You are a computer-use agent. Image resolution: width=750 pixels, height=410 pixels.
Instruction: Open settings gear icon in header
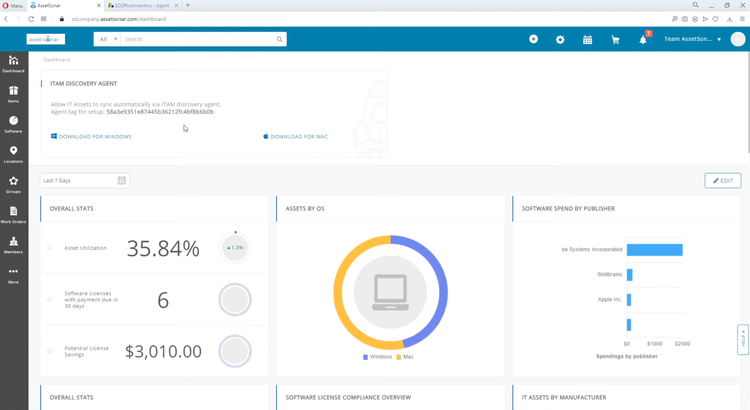click(x=560, y=40)
